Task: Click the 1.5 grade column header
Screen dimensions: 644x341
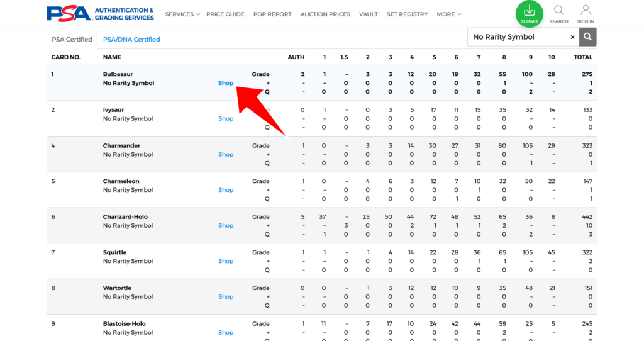Action: click(x=344, y=57)
